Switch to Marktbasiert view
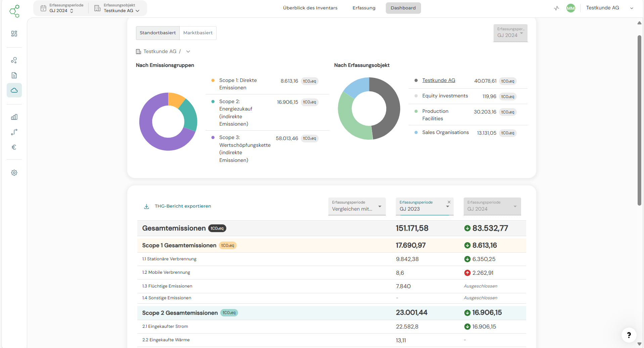The height and width of the screenshot is (348, 644). tap(198, 33)
